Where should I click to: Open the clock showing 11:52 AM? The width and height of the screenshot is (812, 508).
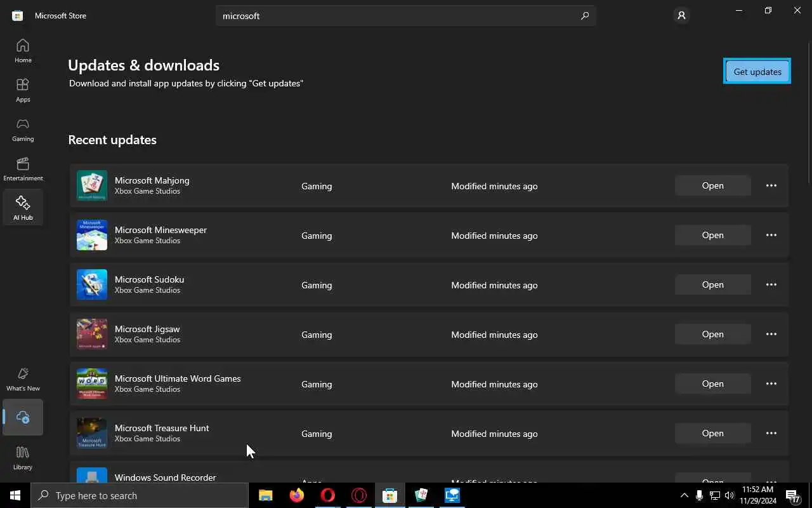pos(758,495)
